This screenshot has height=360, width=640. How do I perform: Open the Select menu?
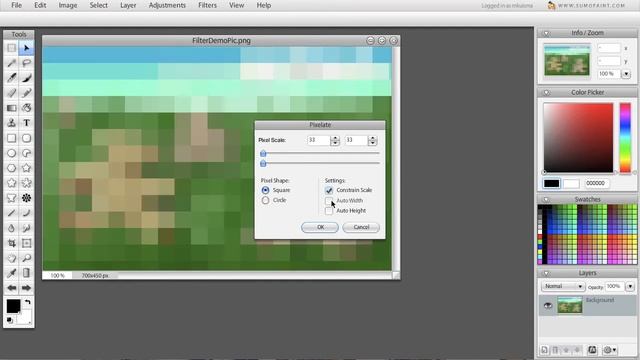coord(98,5)
